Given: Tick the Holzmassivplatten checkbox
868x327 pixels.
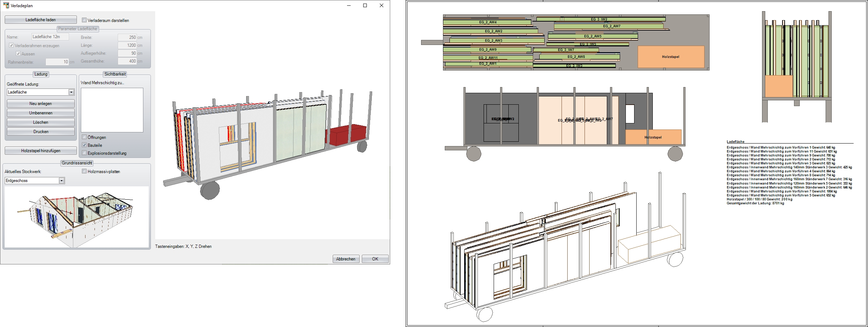Looking at the screenshot, I should (x=84, y=172).
